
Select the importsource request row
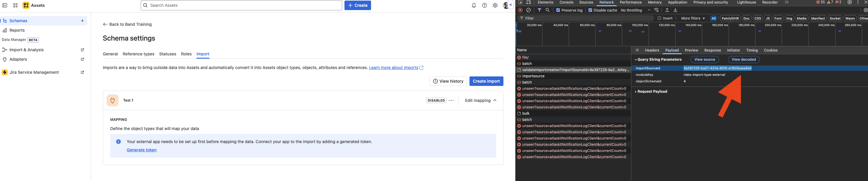pyautogui.click(x=573, y=76)
